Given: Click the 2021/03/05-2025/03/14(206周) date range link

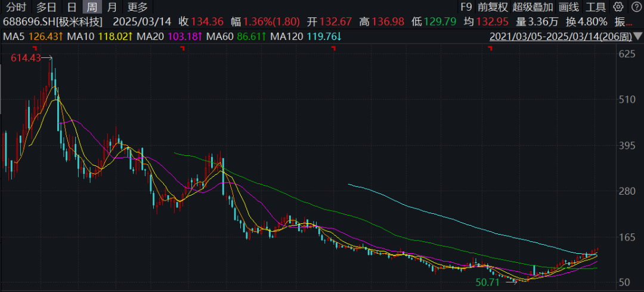Looking at the screenshot, I should click(561, 37).
